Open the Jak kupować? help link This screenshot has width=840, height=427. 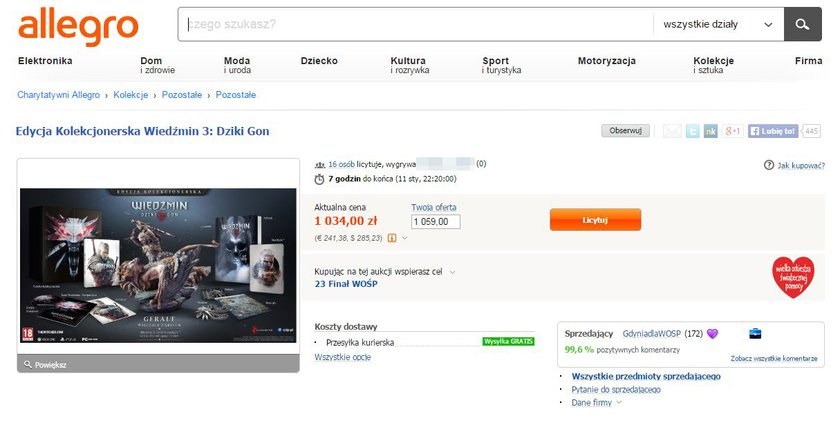click(x=794, y=166)
